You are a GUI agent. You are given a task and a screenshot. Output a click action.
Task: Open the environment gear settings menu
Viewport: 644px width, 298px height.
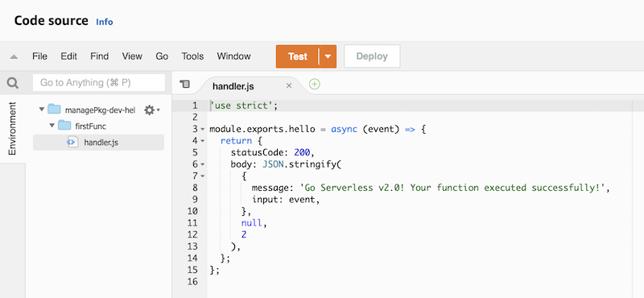coord(151,110)
